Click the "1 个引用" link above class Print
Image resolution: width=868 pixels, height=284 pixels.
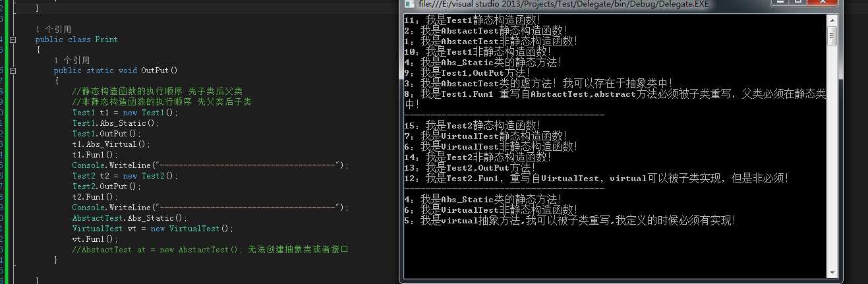pos(54,29)
